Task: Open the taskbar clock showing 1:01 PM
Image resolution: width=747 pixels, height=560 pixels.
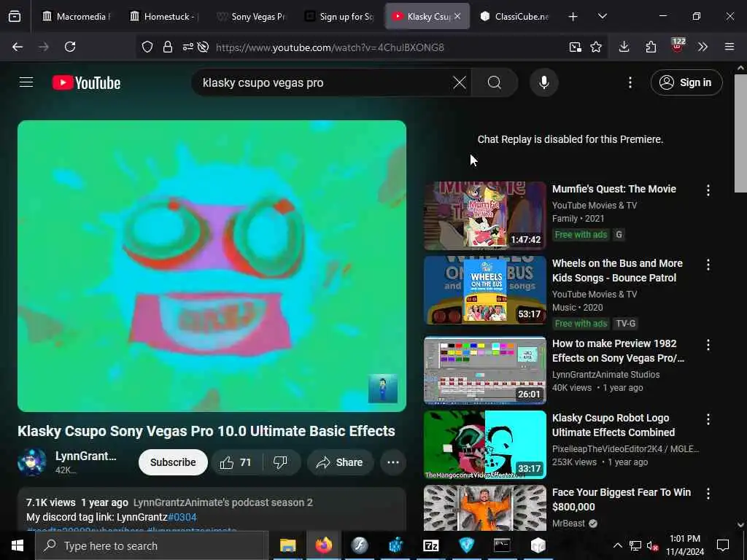Action: (x=684, y=545)
